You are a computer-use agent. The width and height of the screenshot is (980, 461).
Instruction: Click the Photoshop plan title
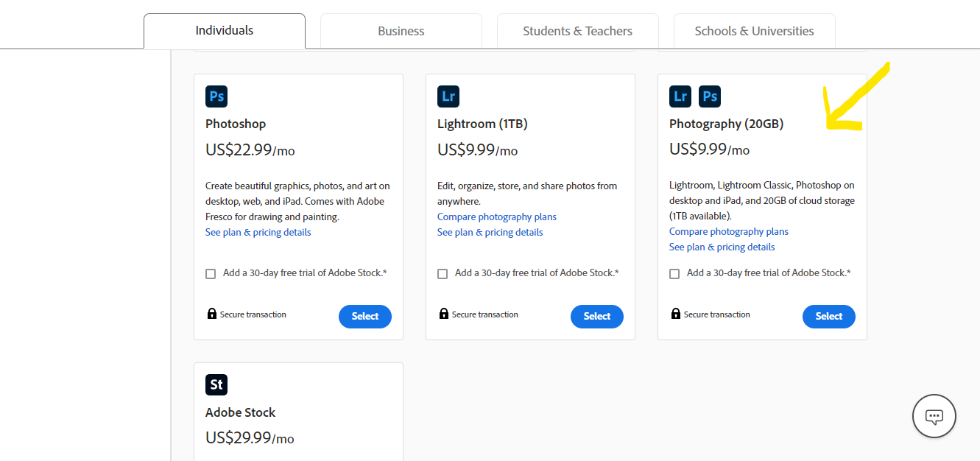tap(236, 124)
